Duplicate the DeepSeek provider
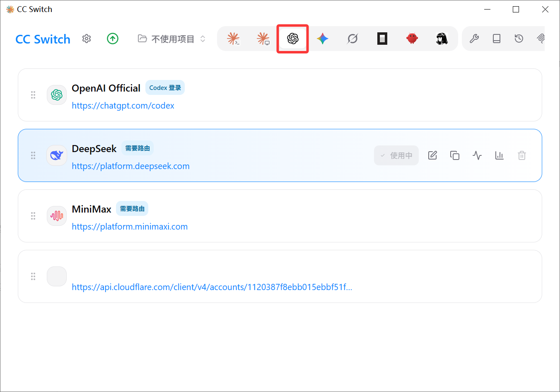The height and width of the screenshot is (392, 560). pos(455,155)
